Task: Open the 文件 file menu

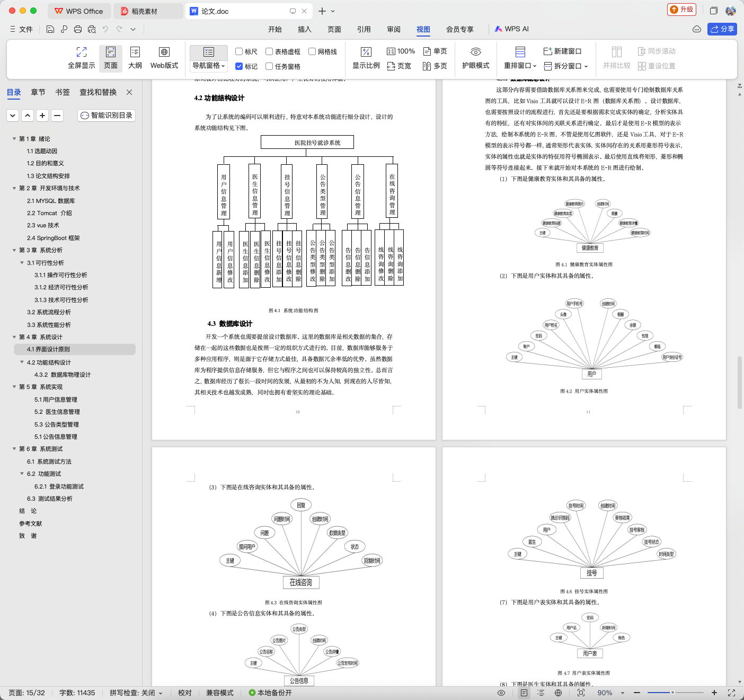Action: 22,29
